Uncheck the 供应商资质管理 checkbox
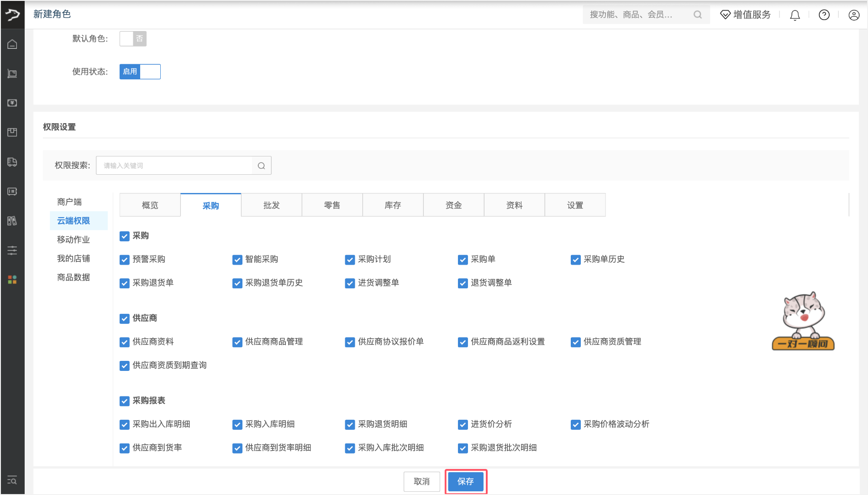Viewport: 868px width, 495px height. (575, 342)
